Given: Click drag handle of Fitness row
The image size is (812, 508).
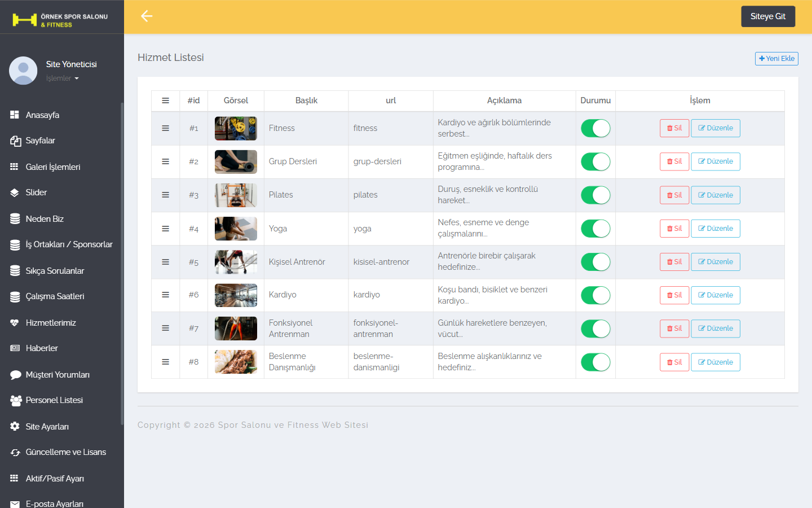Looking at the screenshot, I should pos(165,128).
